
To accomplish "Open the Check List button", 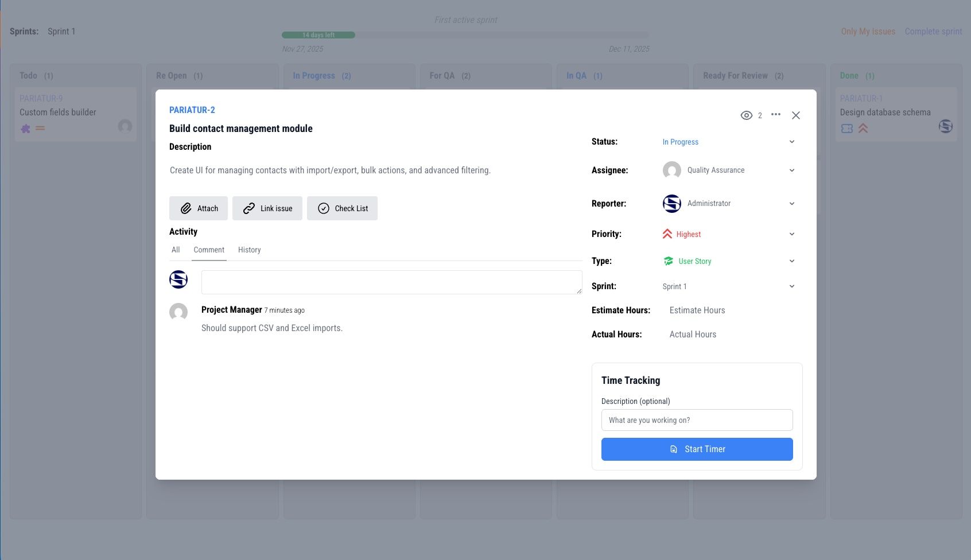I will click(342, 208).
